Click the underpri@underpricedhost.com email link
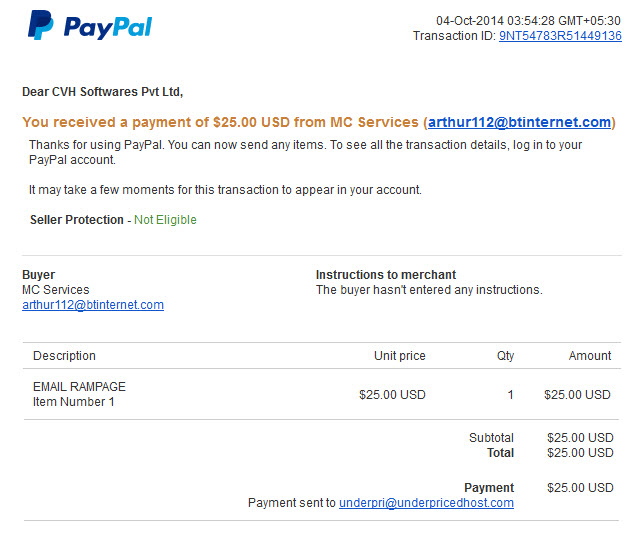This screenshot has height=555, width=637. coord(426,503)
